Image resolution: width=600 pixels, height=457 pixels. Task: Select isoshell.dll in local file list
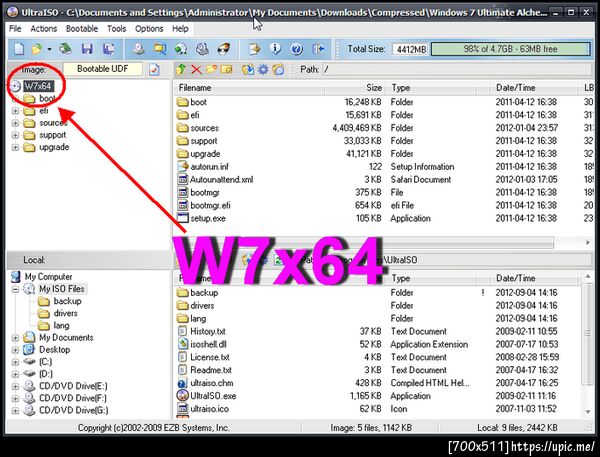point(209,344)
